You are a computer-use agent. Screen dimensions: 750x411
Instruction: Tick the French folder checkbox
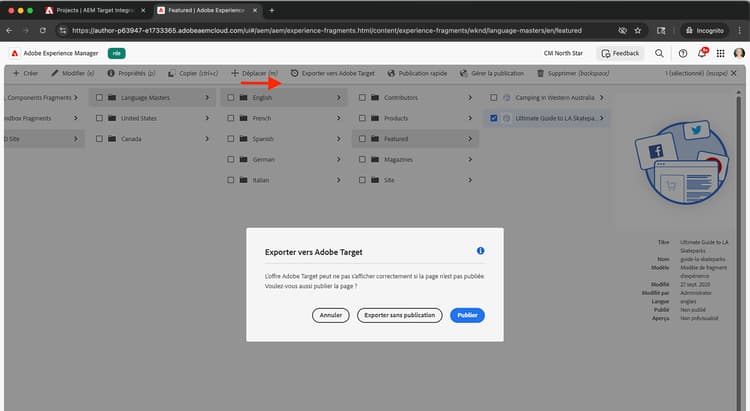point(231,118)
